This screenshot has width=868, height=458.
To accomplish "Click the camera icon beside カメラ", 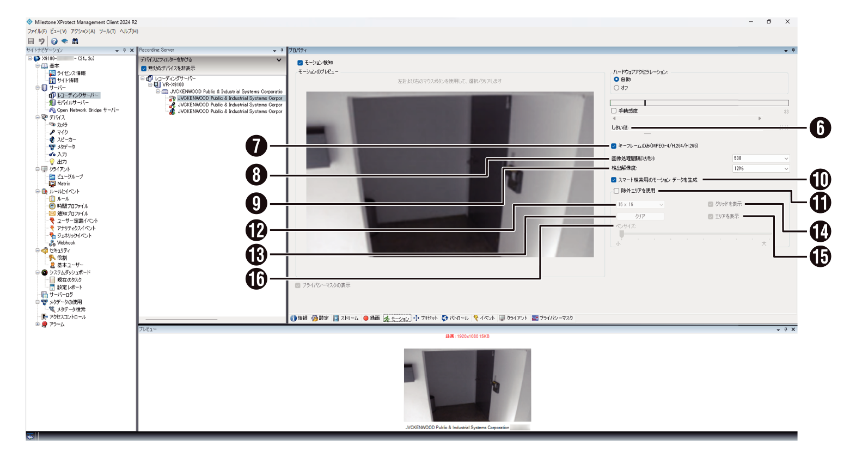I will (x=52, y=125).
